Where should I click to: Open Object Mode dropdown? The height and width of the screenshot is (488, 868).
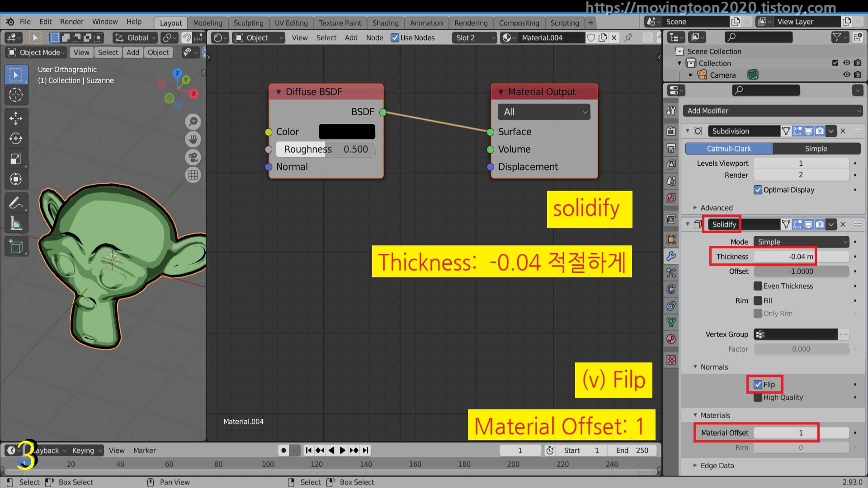37,52
